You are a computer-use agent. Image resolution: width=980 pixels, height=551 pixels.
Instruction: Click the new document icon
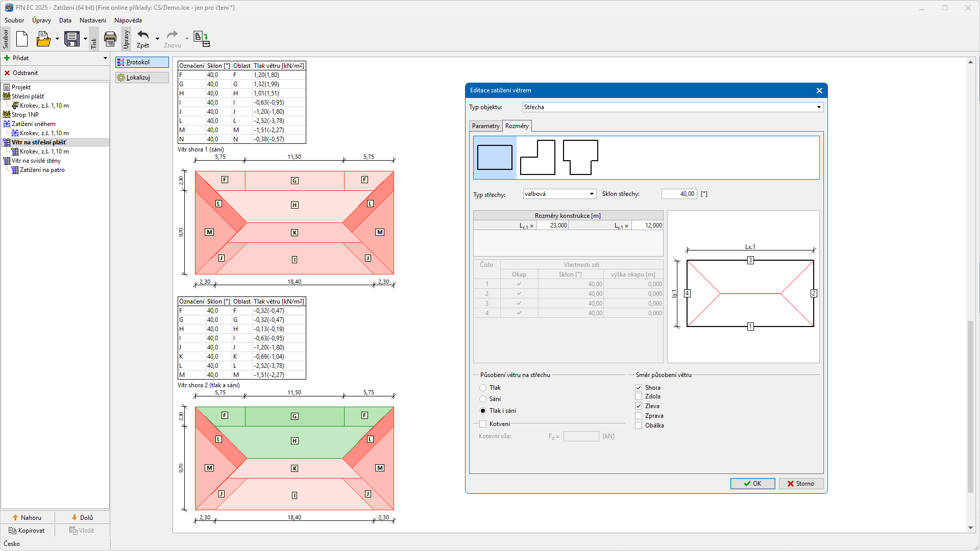pyautogui.click(x=22, y=39)
